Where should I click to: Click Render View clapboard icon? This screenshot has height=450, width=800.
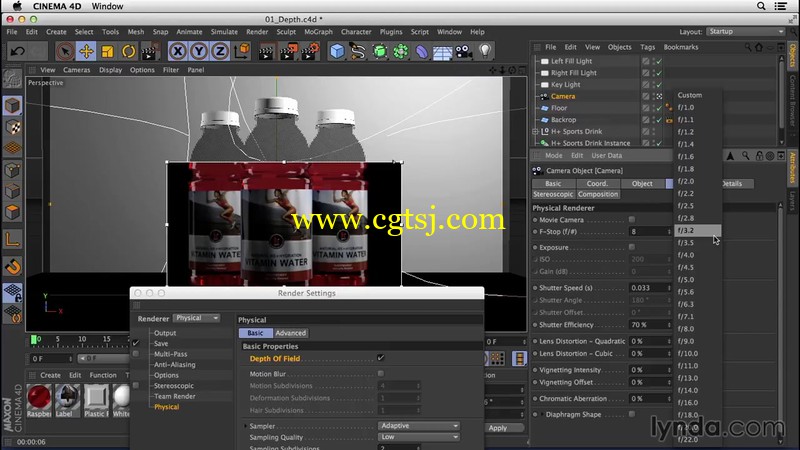(x=266, y=51)
